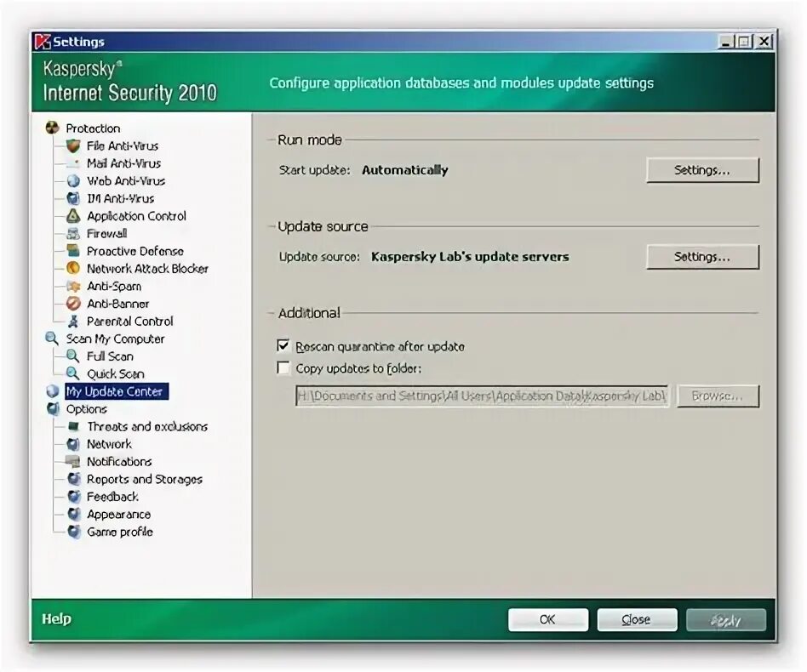Select Game profile entry
The image size is (807, 672).
[x=120, y=532]
